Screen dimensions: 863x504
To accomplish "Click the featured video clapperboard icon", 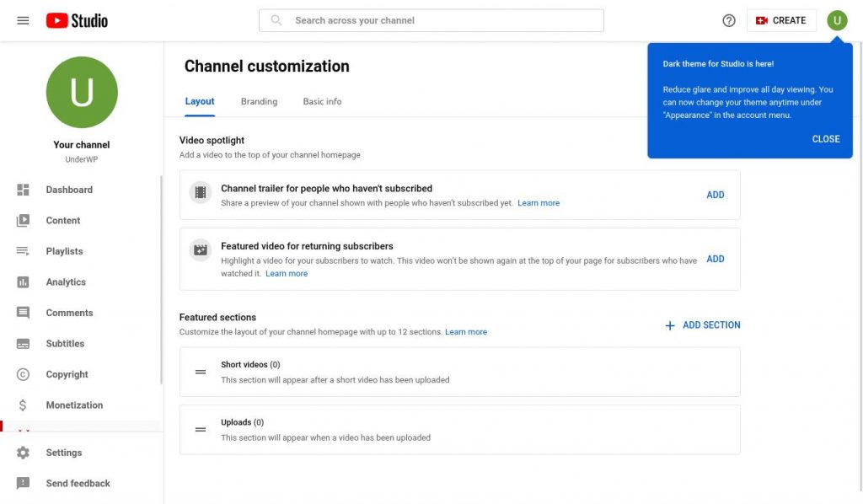I will (201, 250).
